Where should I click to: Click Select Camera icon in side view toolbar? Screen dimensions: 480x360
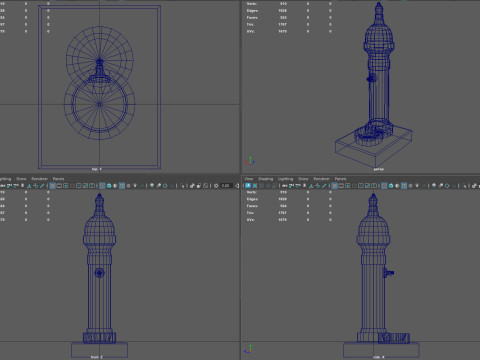coord(248,186)
